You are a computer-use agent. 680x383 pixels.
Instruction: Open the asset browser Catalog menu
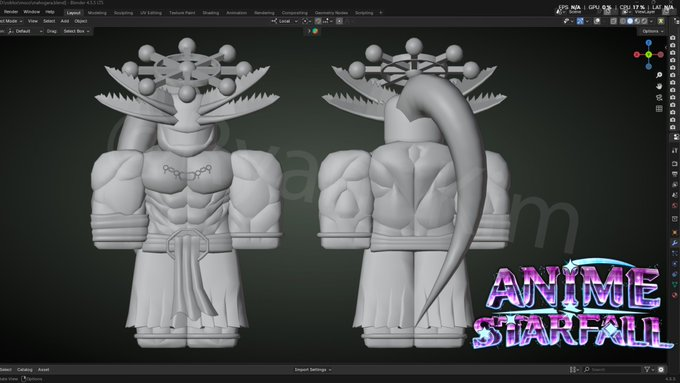[25, 370]
